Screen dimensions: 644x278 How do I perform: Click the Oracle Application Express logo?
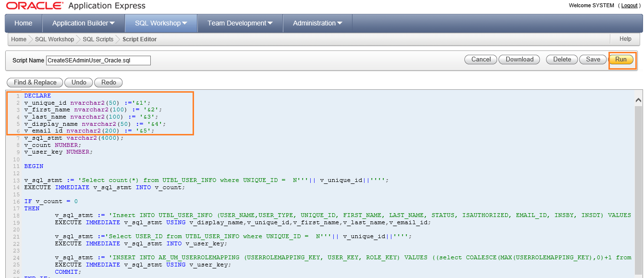76,6
